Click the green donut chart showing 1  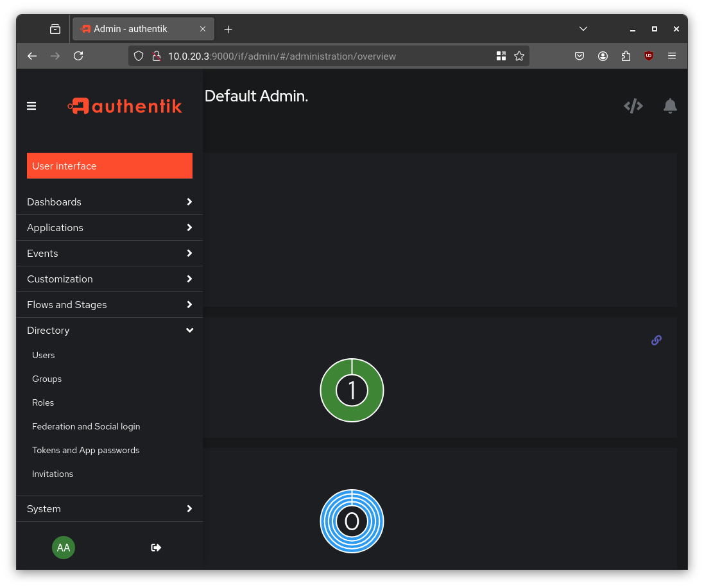(352, 390)
